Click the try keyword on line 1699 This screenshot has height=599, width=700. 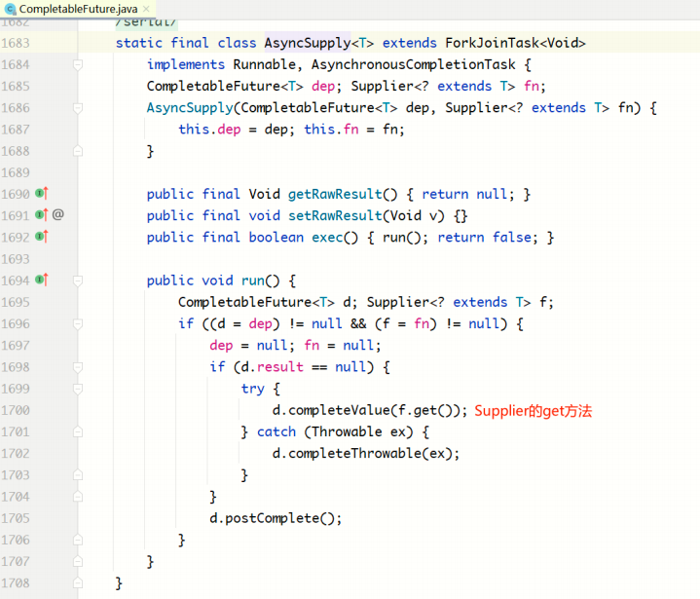253,389
